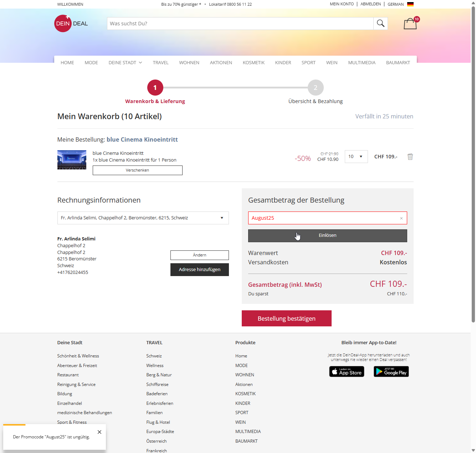
Task: Open the blue Cinema Kinoeintritt order title link
Action: click(x=142, y=139)
